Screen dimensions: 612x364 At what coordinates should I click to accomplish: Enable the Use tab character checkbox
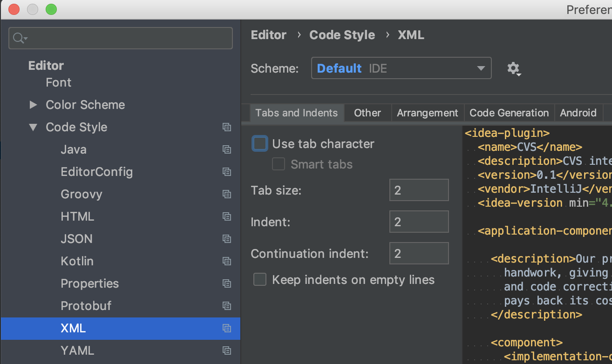[260, 144]
